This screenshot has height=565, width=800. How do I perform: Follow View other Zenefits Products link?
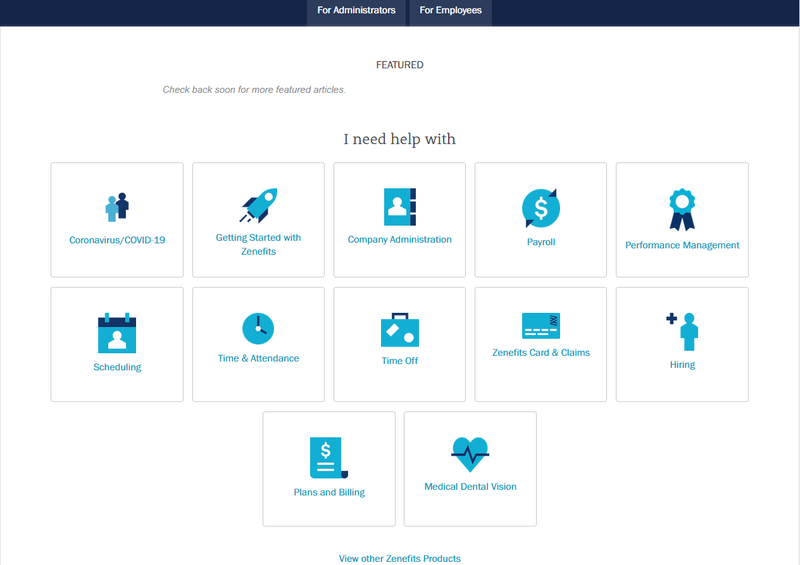pos(399,558)
